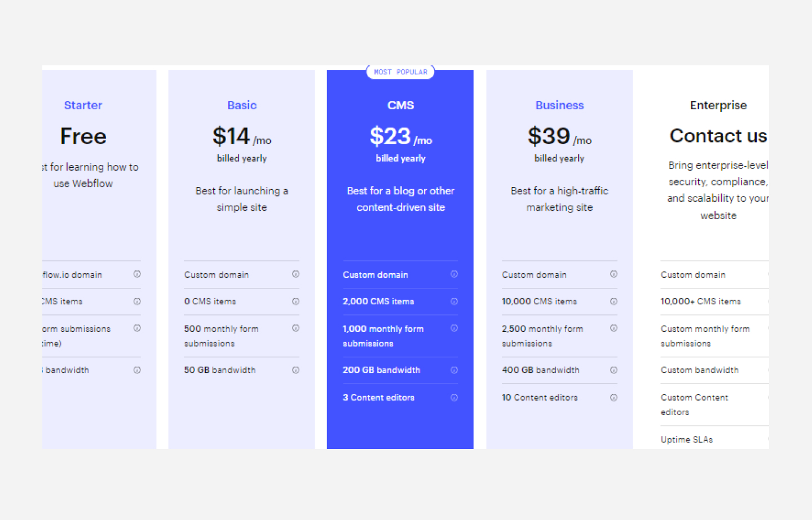Screen dimensions: 812x520
Task: Click info icon beside 2,500 monthly form submissions
Action: click(x=614, y=328)
